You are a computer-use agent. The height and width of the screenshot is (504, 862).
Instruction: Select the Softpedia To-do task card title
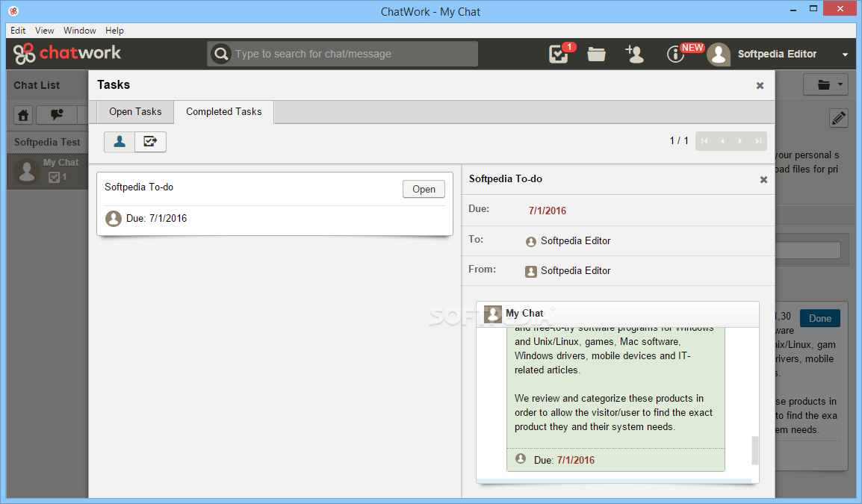click(x=139, y=187)
